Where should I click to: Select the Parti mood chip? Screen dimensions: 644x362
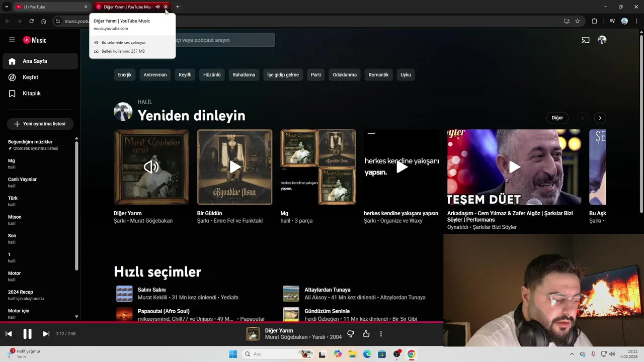coord(316,75)
